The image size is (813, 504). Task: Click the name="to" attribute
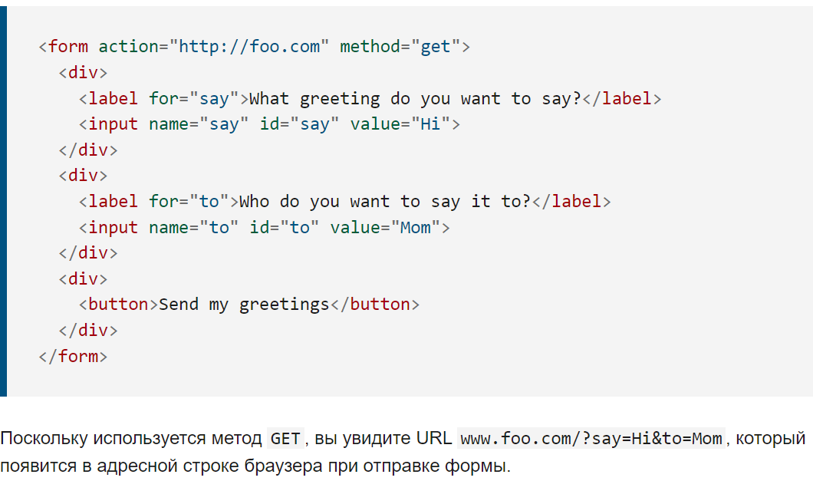[x=193, y=228]
